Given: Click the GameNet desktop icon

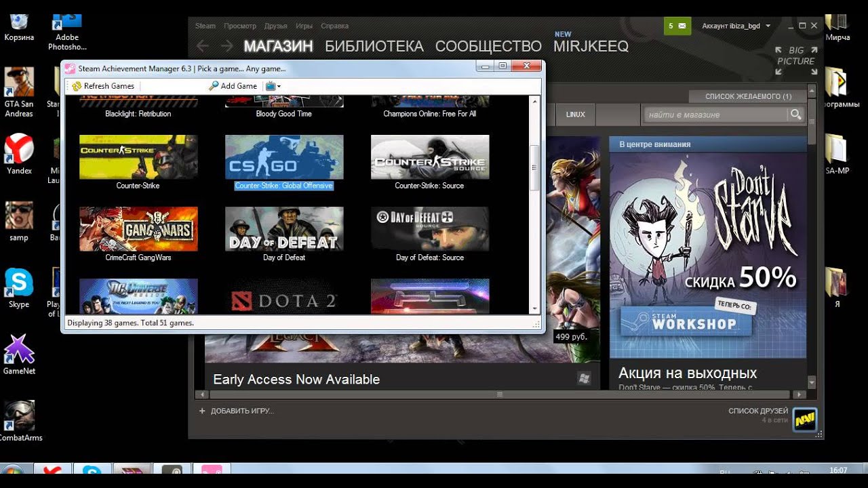Looking at the screenshot, I should [19, 354].
